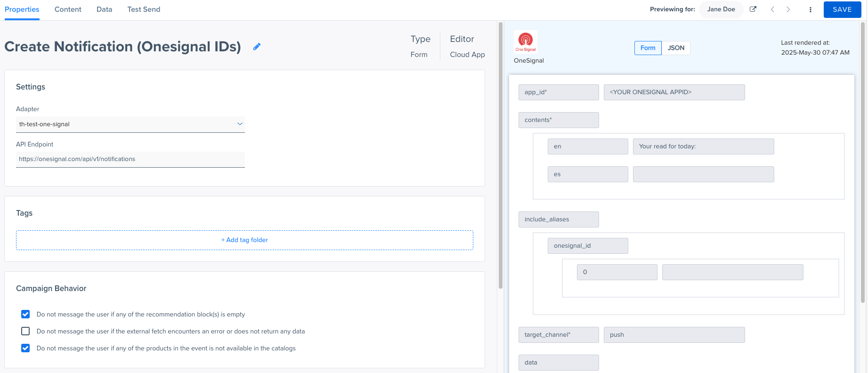Switch preview to JSON view
Screen dimensions: 868x373
click(x=676, y=48)
